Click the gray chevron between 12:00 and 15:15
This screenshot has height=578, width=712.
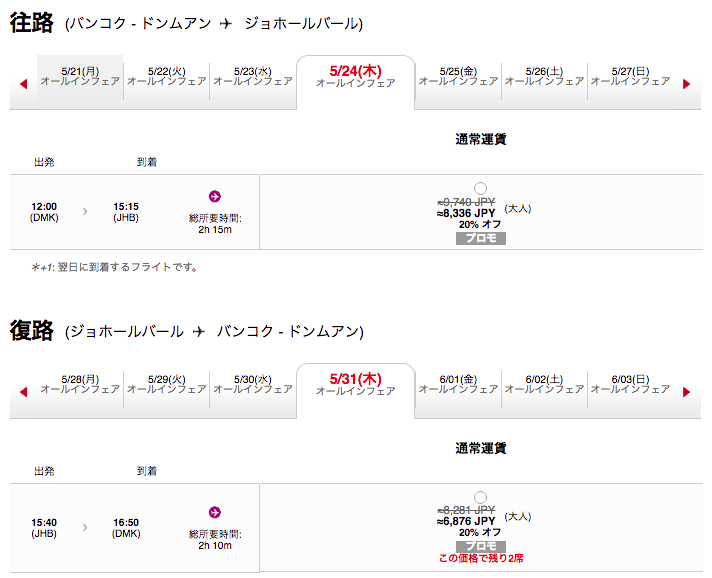click(x=85, y=212)
